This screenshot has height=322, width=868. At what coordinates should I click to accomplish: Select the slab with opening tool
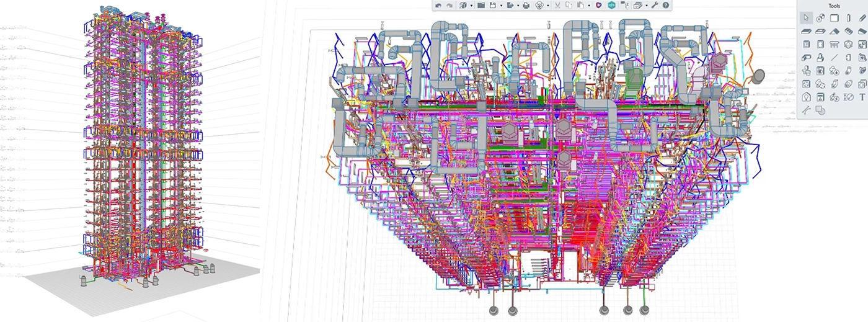tap(820, 31)
